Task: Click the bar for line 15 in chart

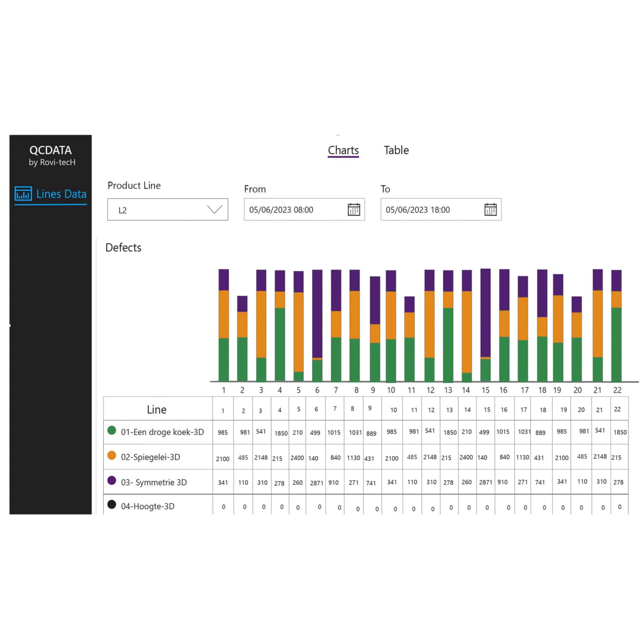Action: 486,325
